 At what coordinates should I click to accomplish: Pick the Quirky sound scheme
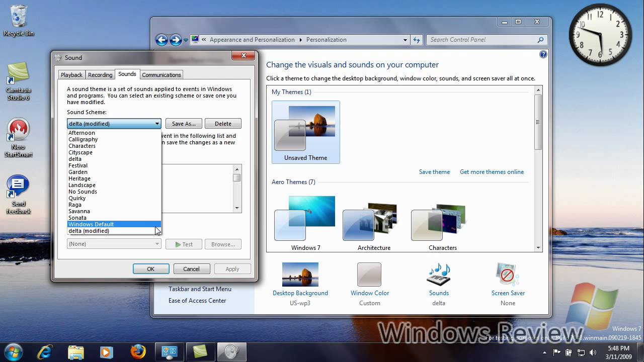coord(114,198)
